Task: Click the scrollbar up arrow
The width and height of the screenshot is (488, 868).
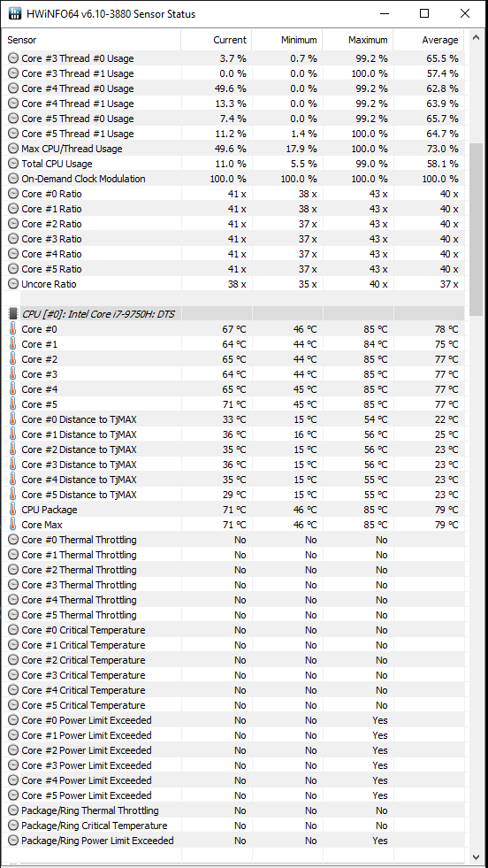Action: click(x=476, y=39)
